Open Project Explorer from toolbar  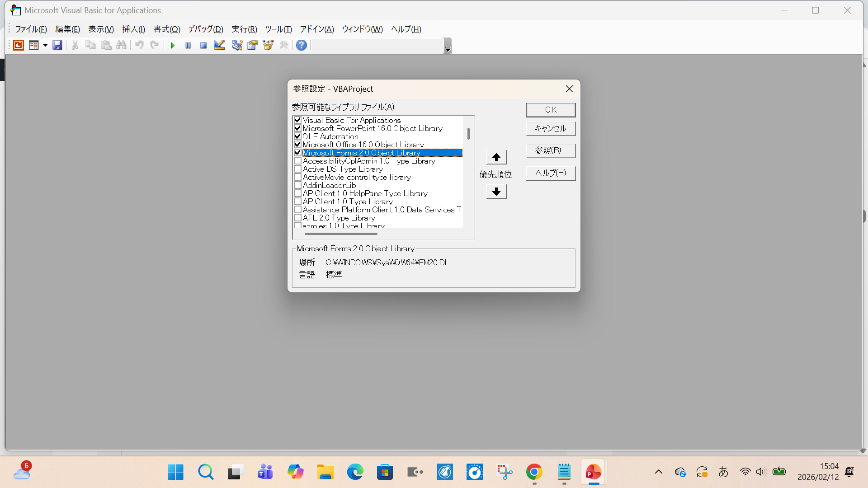pyautogui.click(x=237, y=45)
